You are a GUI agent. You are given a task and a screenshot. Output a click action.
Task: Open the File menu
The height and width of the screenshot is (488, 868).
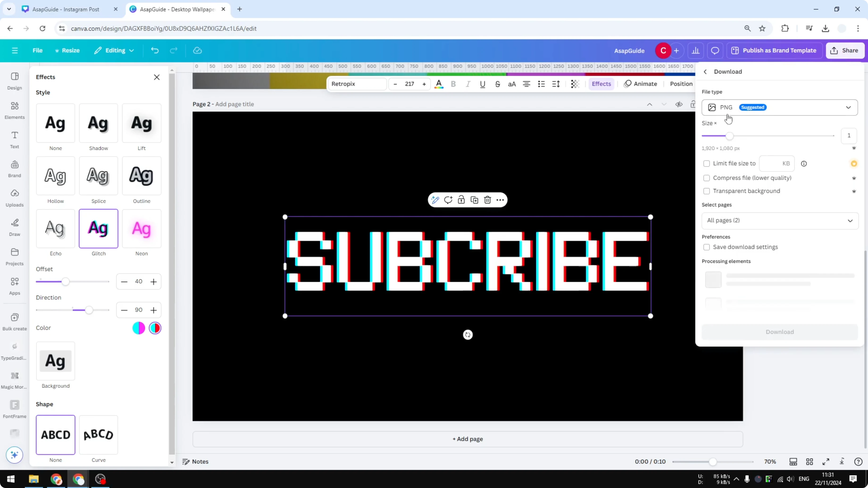pyautogui.click(x=38, y=50)
